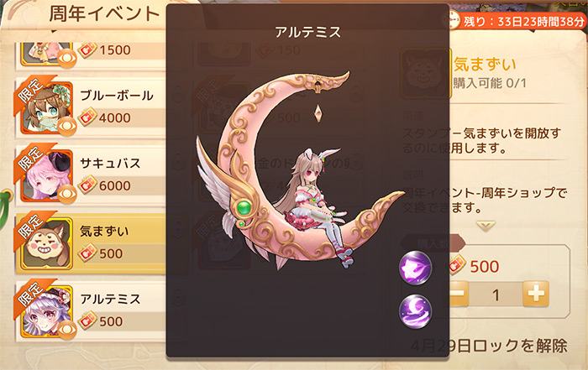Decrease purchase quantity with minus button
The height and width of the screenshot is (370, 588).
pyautogui.click(x=459, y=294)
